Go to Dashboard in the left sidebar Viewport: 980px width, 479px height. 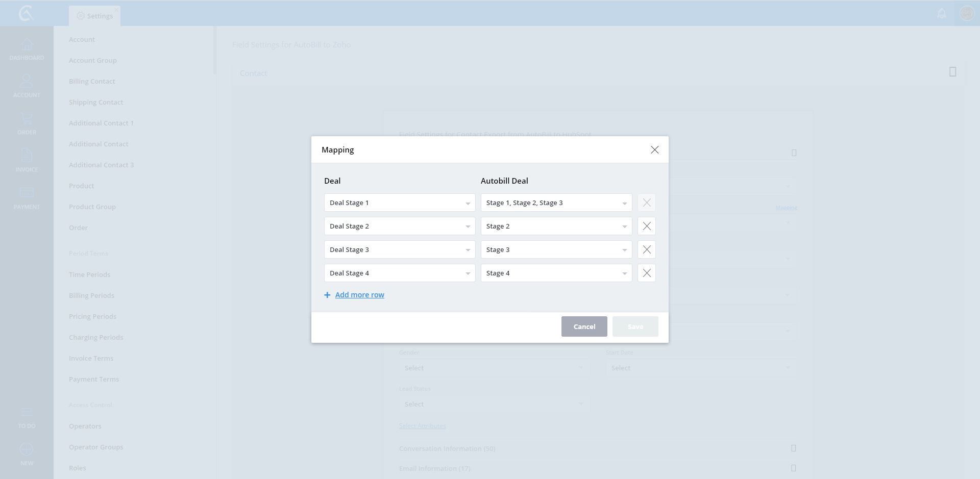point(27,49)
